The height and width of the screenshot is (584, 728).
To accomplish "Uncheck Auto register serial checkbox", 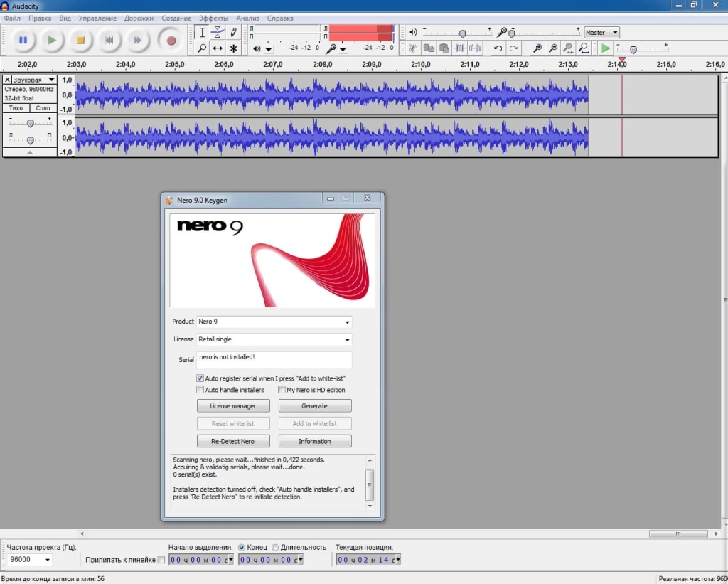I will pos(200,378).
